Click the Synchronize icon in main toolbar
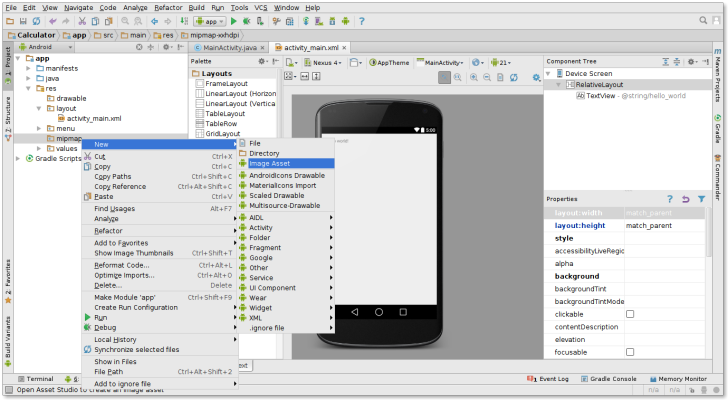 pyautogui.click(x=36, y=21)
